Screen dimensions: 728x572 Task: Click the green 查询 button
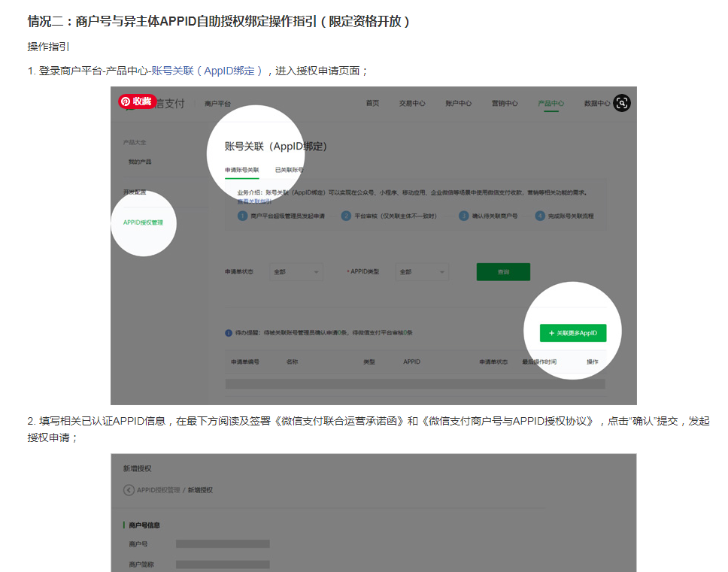(503, 272)
